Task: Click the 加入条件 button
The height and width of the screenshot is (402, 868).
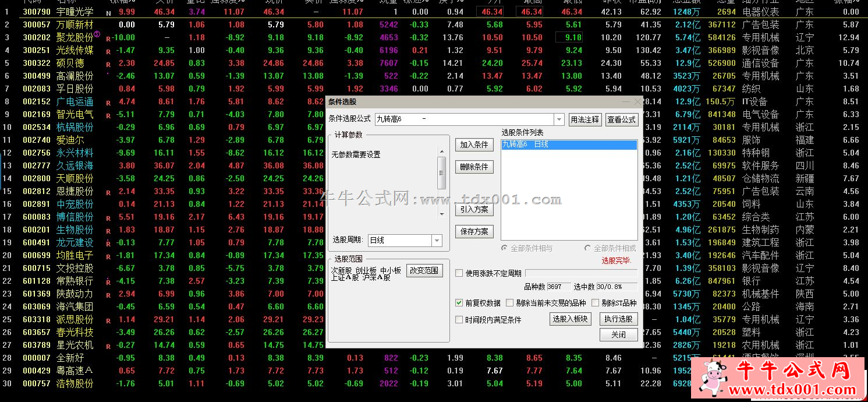Action: [x=474, y=144]
